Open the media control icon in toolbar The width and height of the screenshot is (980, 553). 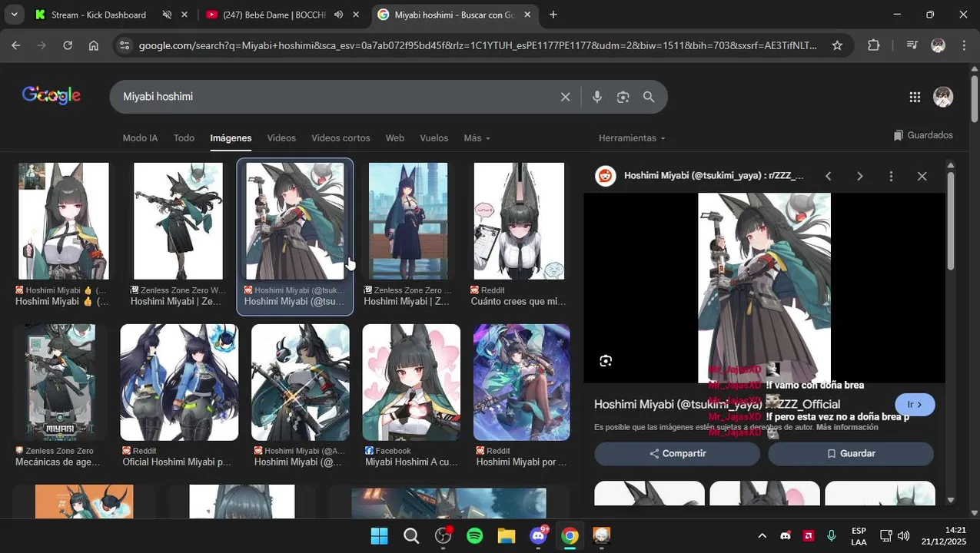point(912,45)
